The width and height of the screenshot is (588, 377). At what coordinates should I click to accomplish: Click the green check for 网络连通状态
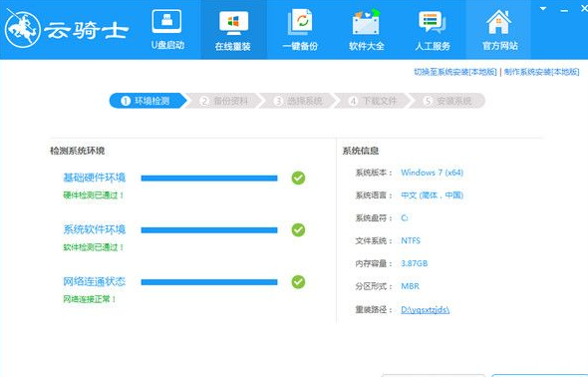click(x=298, y=281)
